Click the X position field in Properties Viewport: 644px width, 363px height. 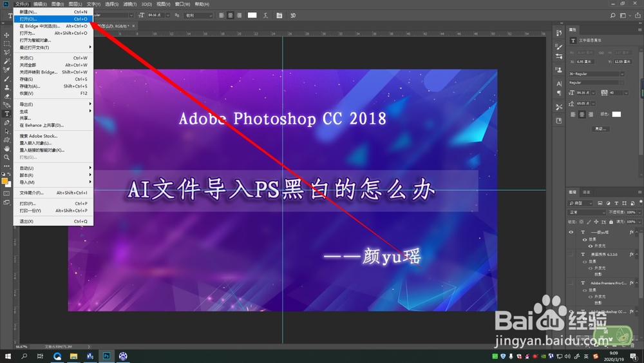coord(585,62)
